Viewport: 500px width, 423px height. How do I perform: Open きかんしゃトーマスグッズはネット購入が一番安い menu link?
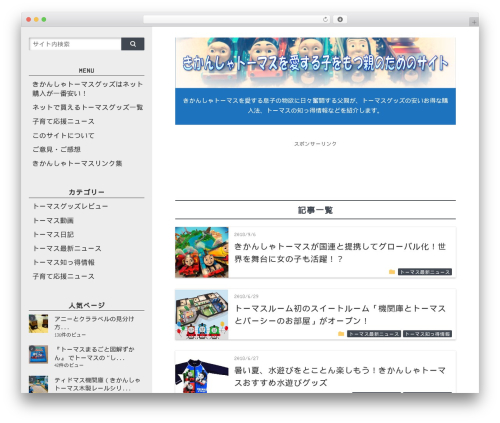pos(88,89)
